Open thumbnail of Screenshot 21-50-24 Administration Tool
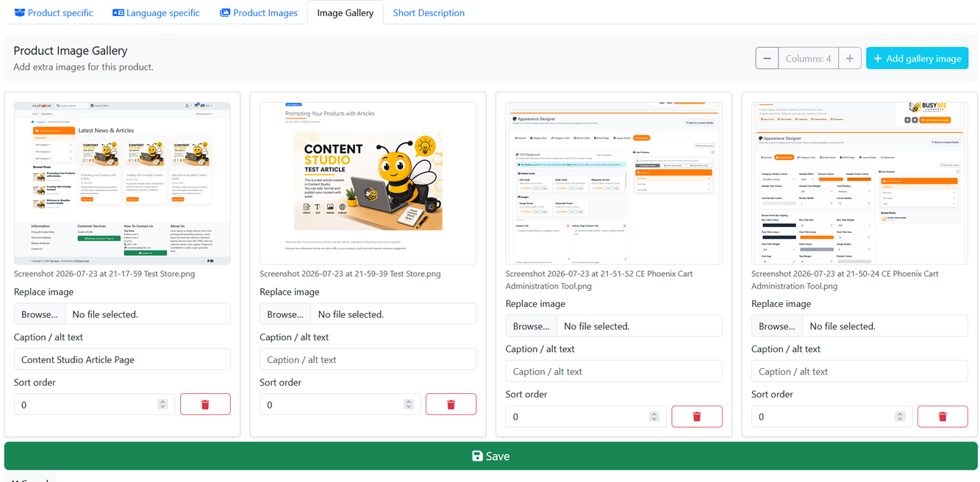The image size is (980, 482). (x=859, y=183)
